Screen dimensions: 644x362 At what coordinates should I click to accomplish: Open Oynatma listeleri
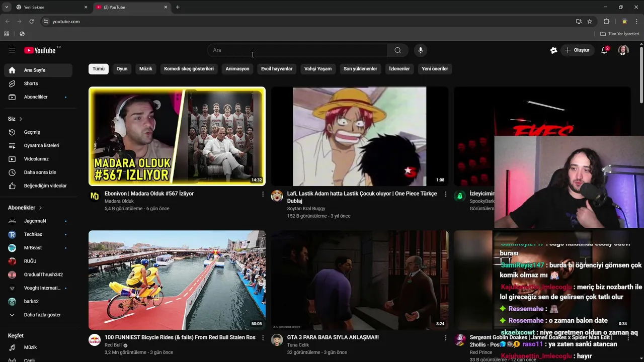[x=38, y=145]
